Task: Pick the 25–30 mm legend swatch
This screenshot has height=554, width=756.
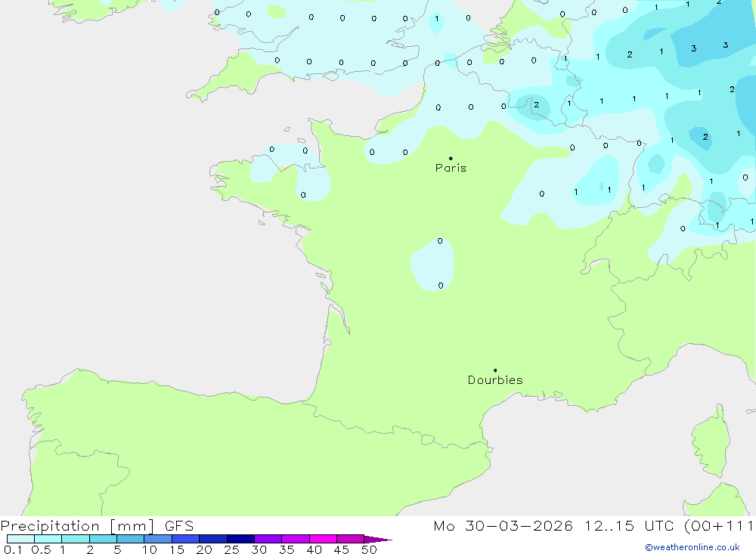Action: 240,539
